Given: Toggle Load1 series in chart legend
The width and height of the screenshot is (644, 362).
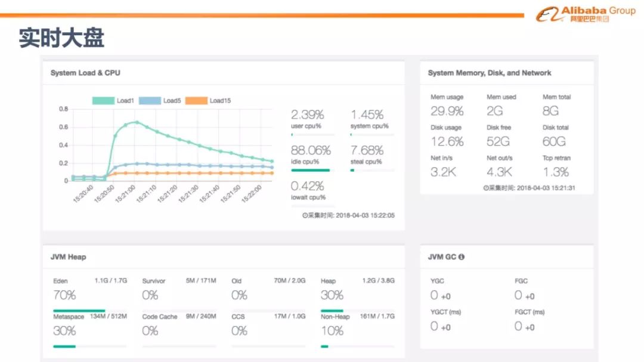Looking at the screenshot, I should click(x=113, y=101).
